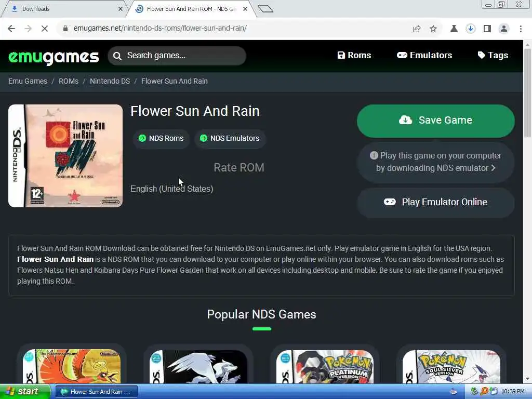Click the emugames logo
Screen dimensions: 532x399
[x=54, y=57]
